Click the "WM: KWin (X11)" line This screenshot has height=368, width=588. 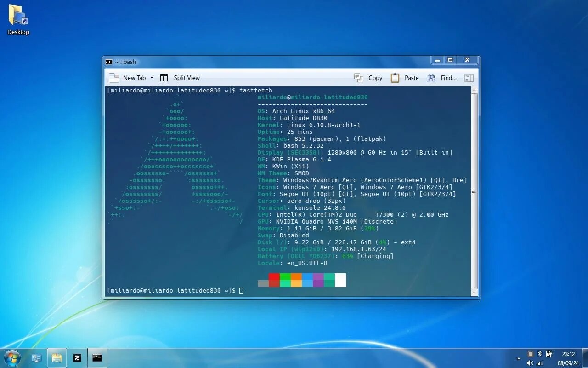pos(283,166)
